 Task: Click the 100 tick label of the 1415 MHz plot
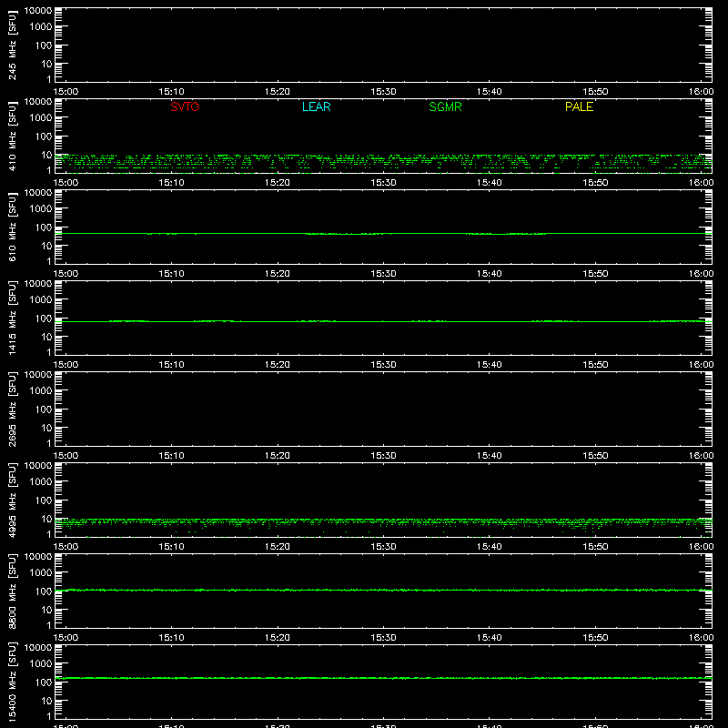pyautogui.click(x=44, y=318)
